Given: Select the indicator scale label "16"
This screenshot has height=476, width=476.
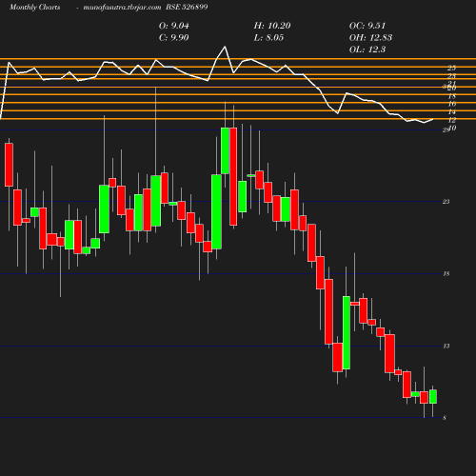Looking at the screenshot, I should [x=452, y=104].
